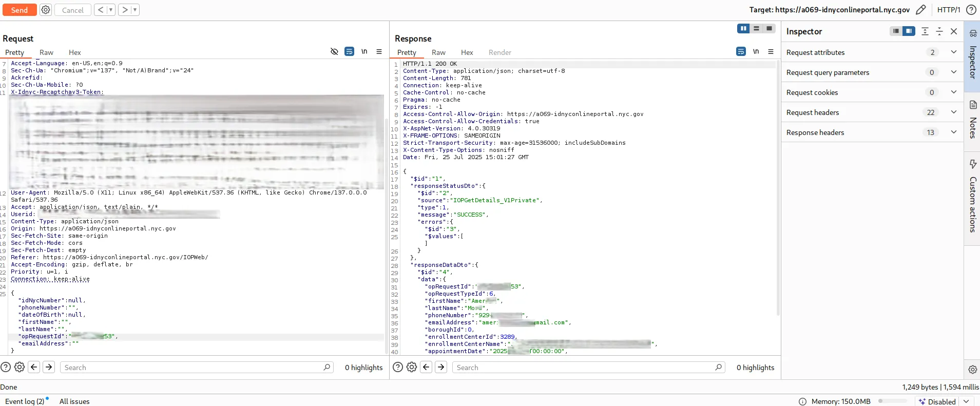980x406 pixels.
Task: Dock the Inspector using its right layout icon
Action: 909,31
